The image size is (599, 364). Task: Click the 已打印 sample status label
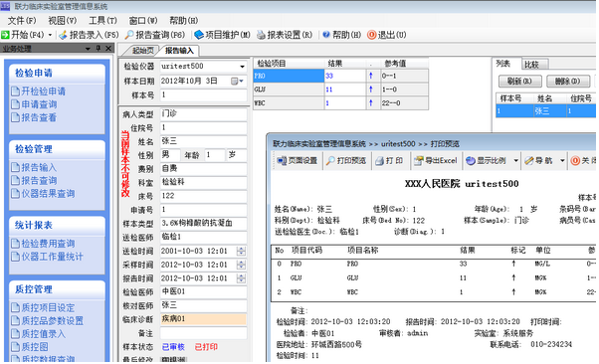[206, 347]
